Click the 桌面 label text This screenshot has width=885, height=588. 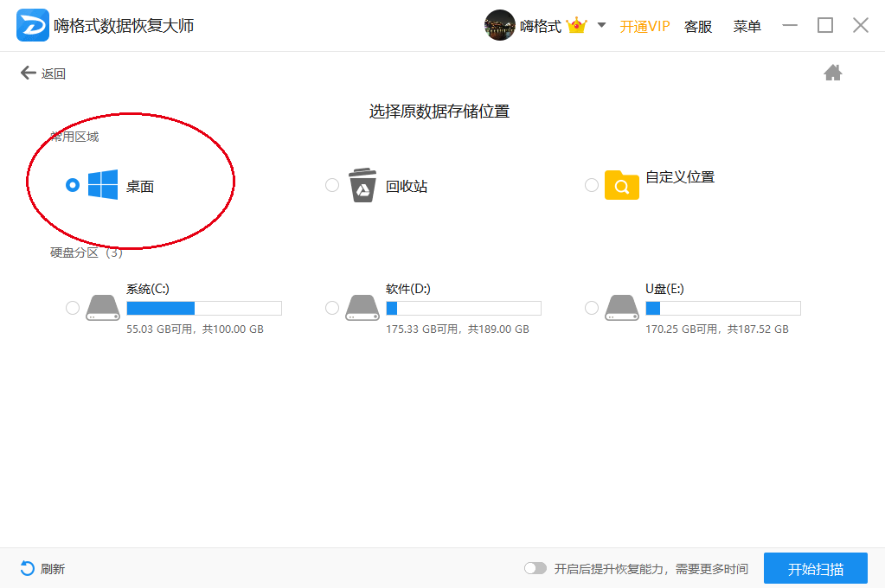click(x=140, y=187)
